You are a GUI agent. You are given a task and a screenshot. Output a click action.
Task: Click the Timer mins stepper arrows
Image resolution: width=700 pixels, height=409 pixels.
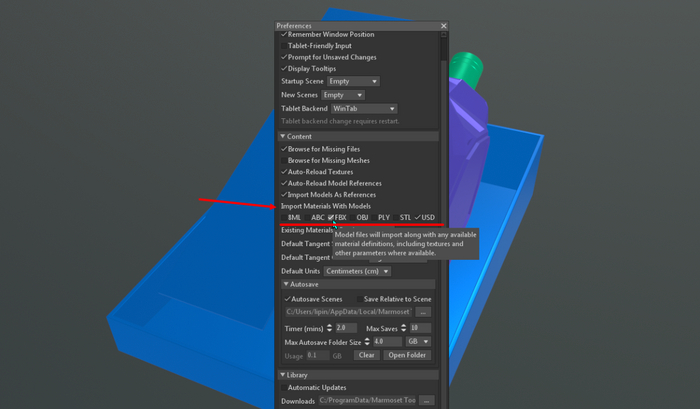tap(329, 328)
